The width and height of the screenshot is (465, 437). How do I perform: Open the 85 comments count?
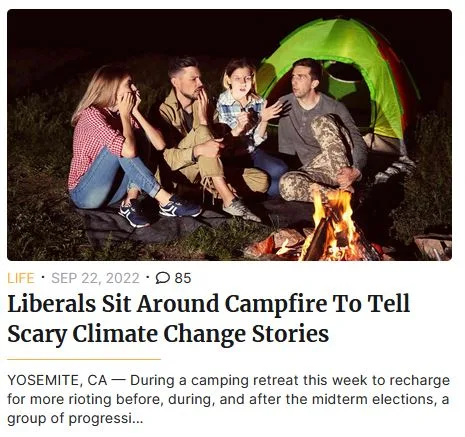click(183, 278)
